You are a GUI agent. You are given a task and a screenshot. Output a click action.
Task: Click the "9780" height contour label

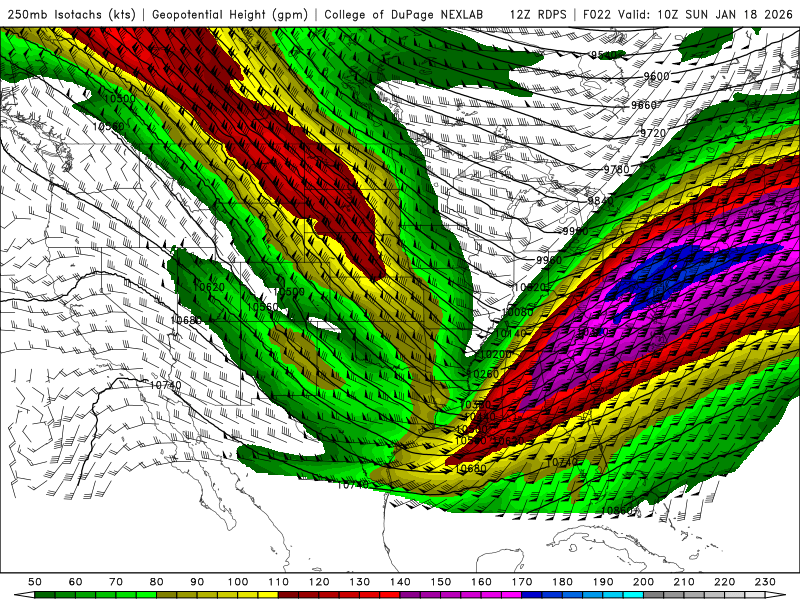(616, 169)
